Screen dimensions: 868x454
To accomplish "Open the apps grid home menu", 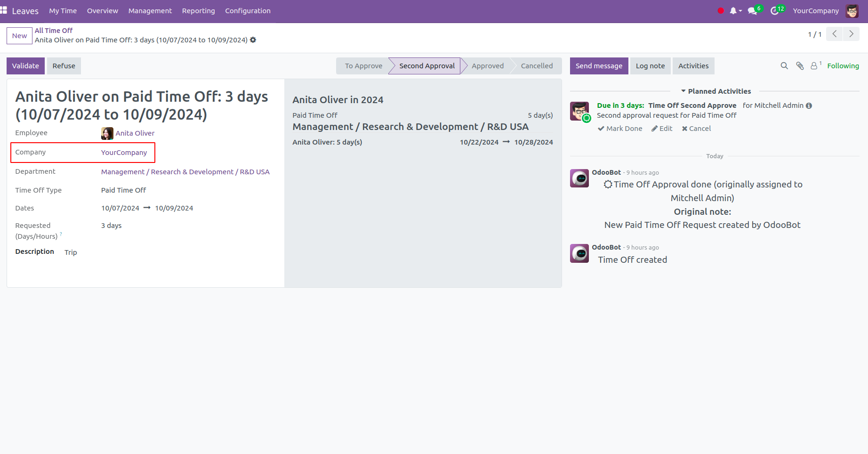I will 4,10.
